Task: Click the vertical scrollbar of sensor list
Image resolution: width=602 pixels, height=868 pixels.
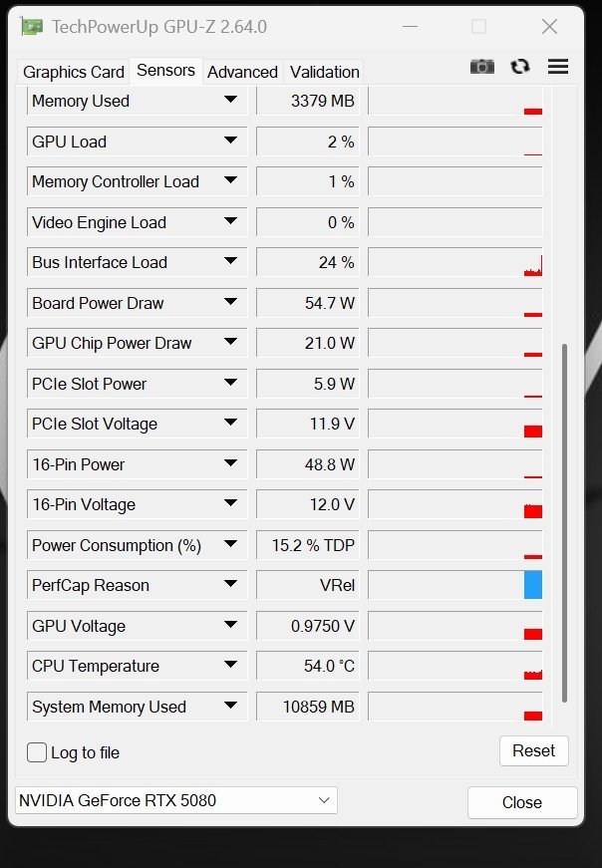Action: pyautogui.click(x=564, y=522)
